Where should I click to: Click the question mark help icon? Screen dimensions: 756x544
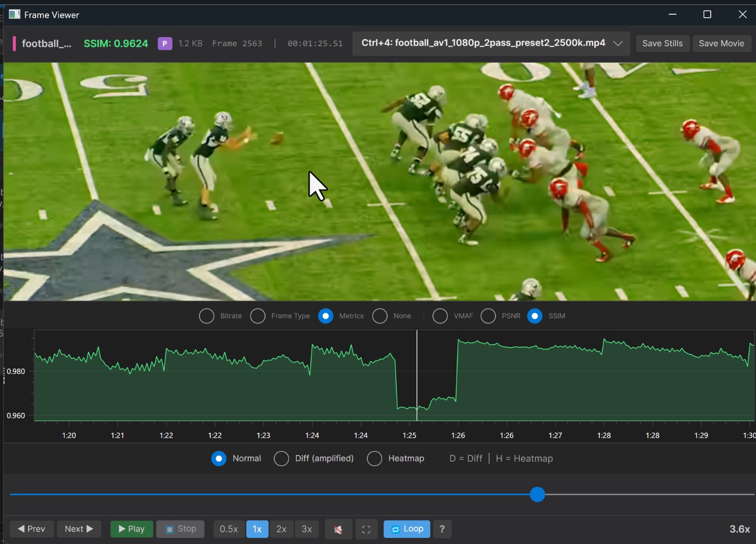click(442, 529)
